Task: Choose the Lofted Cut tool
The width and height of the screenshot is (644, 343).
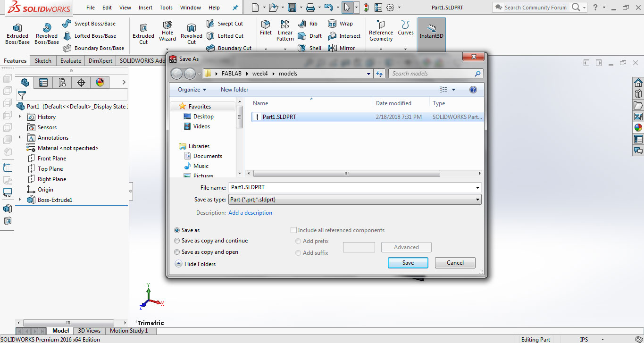Action: [x=225, y=36]
